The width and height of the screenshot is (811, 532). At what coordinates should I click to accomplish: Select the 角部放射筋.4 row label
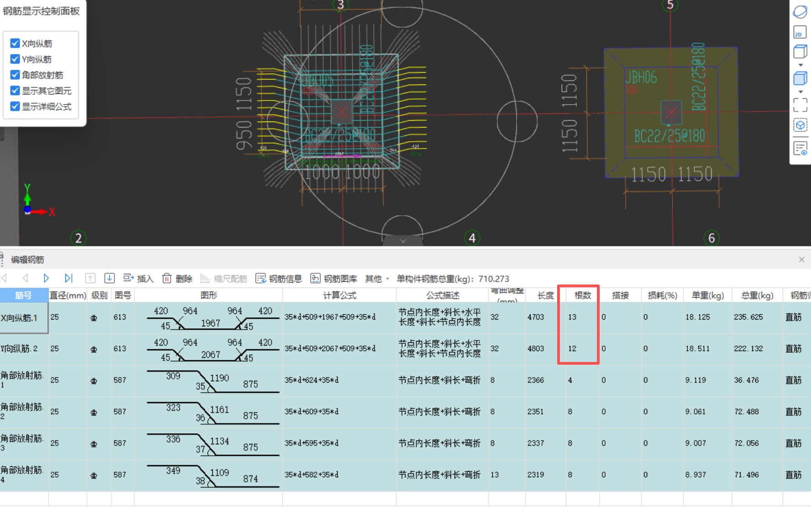[x=24, y=474]
